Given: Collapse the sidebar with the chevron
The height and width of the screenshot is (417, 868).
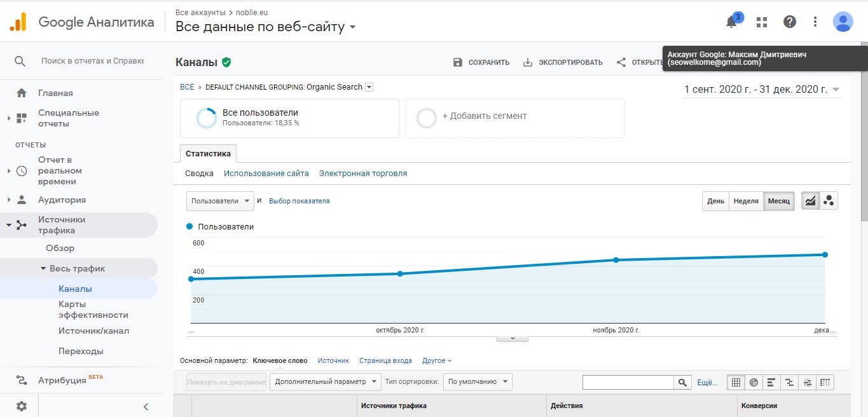Looking at the screenshot, I should pyautogui.click(x=146, y=406).
